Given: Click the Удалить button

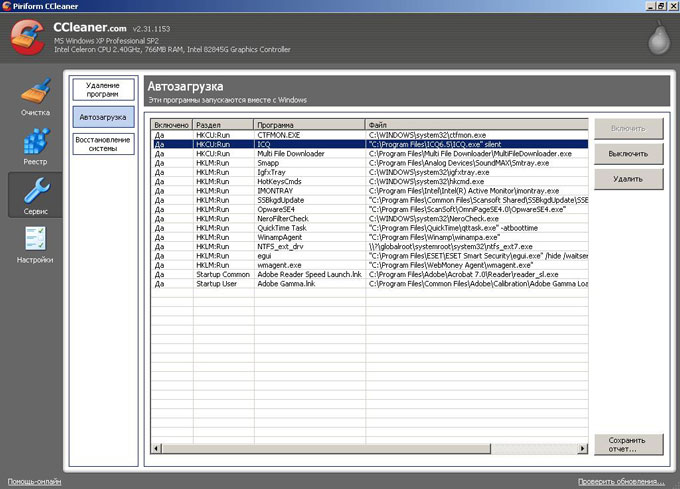Looking at the screenshot, I should click(x=628, y=179).
